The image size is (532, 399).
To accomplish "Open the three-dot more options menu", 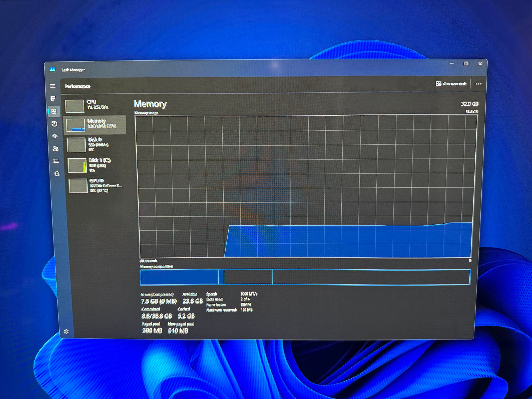I will [x=478, y=84].
